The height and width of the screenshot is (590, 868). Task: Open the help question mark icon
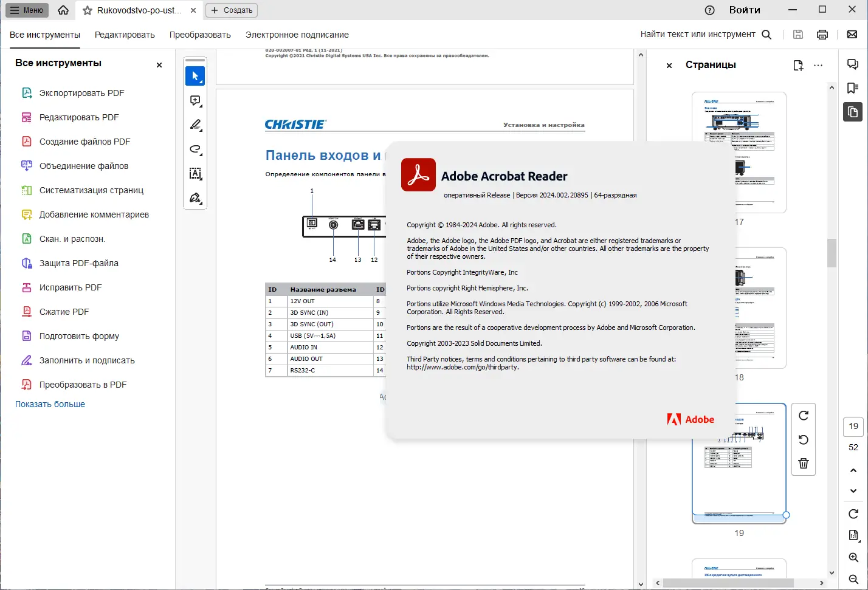point(709,10)
